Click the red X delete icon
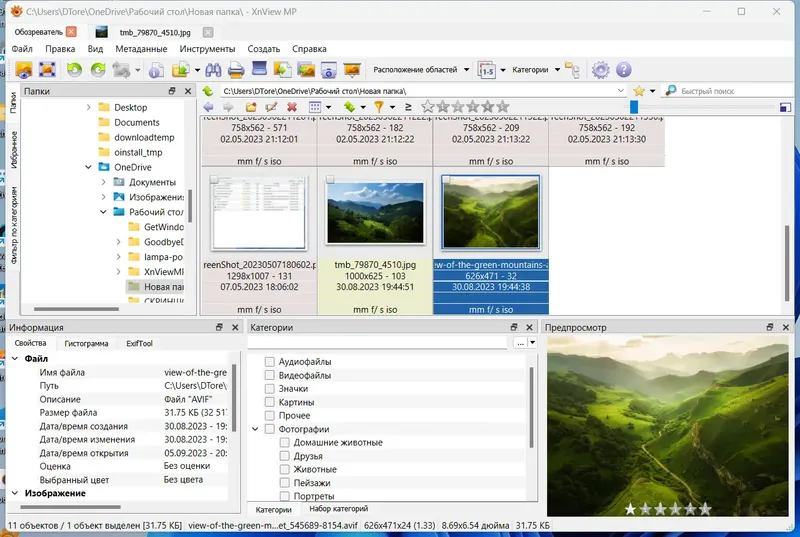 click(291, 107)
